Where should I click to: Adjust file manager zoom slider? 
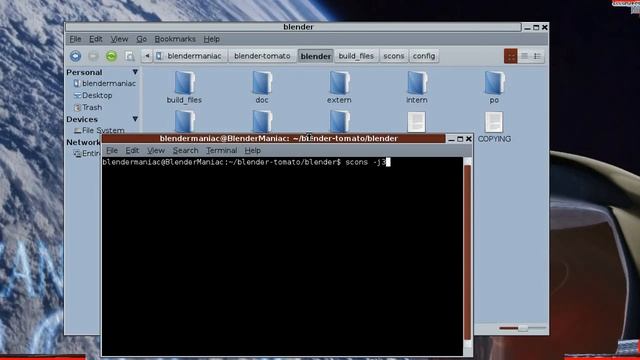tap(522, 328)
